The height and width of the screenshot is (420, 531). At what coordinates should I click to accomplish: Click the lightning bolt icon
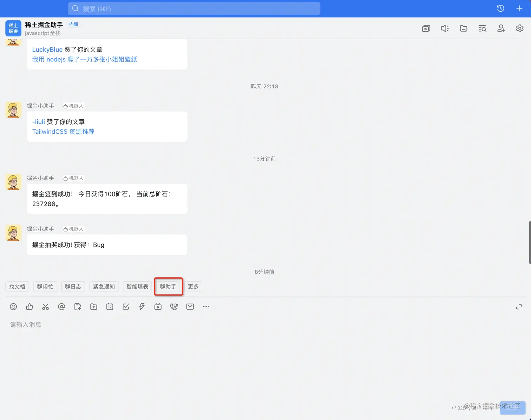tap(142, 307)
